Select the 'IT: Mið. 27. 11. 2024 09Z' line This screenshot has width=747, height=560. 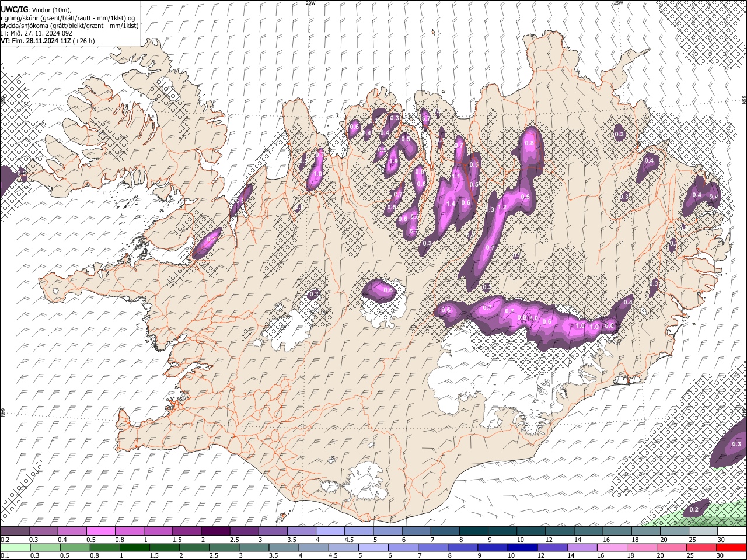pyautogui.click(x=37, y=33)
